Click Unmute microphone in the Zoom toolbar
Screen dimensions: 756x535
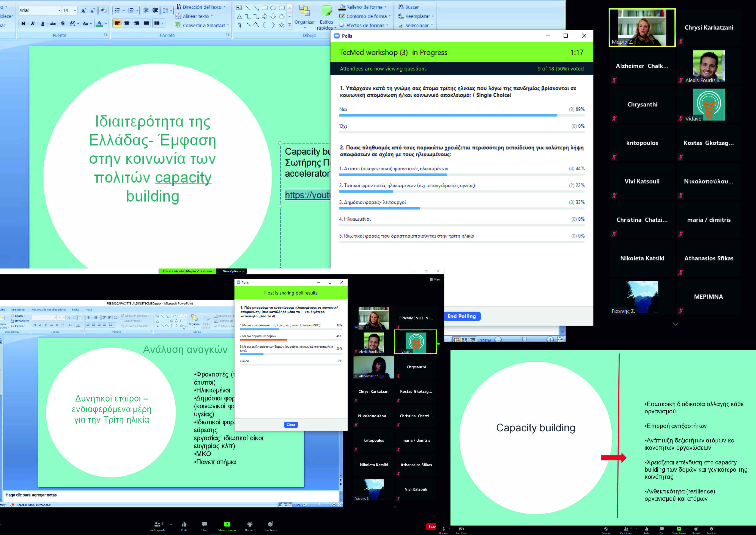443,530
